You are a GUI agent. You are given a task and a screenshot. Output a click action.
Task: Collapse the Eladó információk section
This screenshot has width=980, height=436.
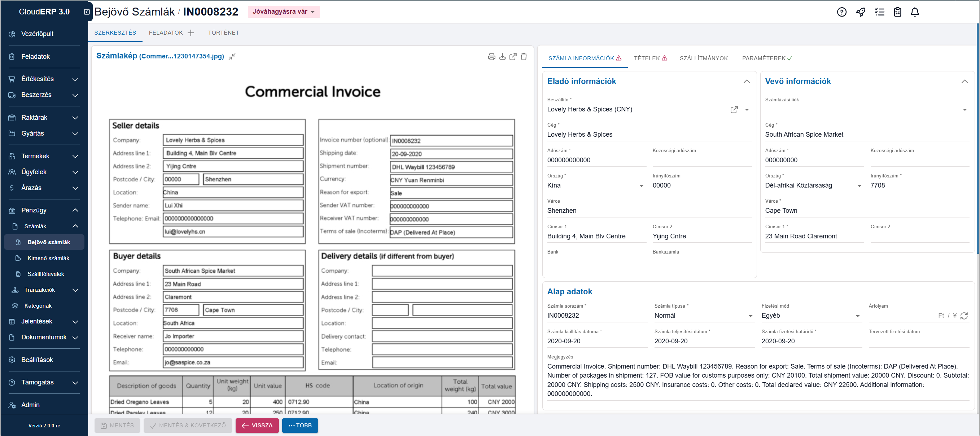[x=747, y=82]
